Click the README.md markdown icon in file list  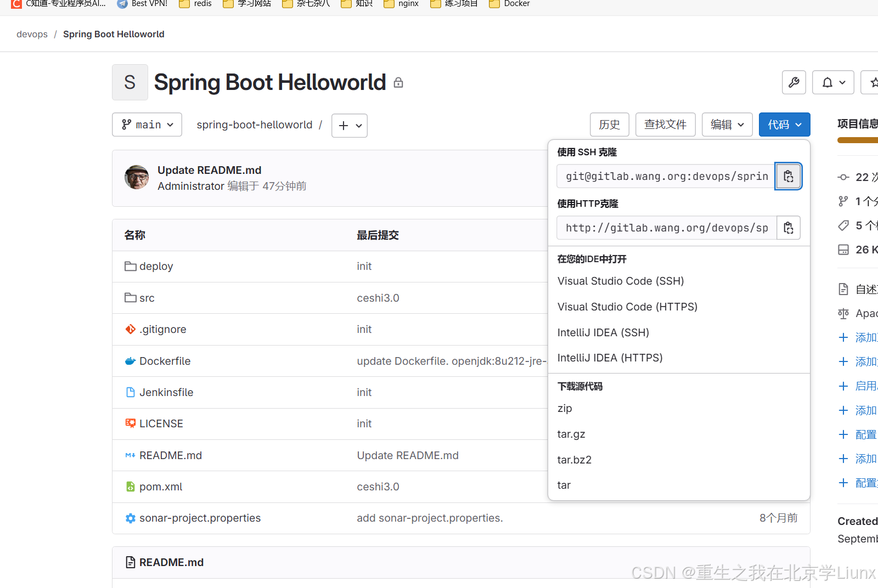[x=131, y=455]
